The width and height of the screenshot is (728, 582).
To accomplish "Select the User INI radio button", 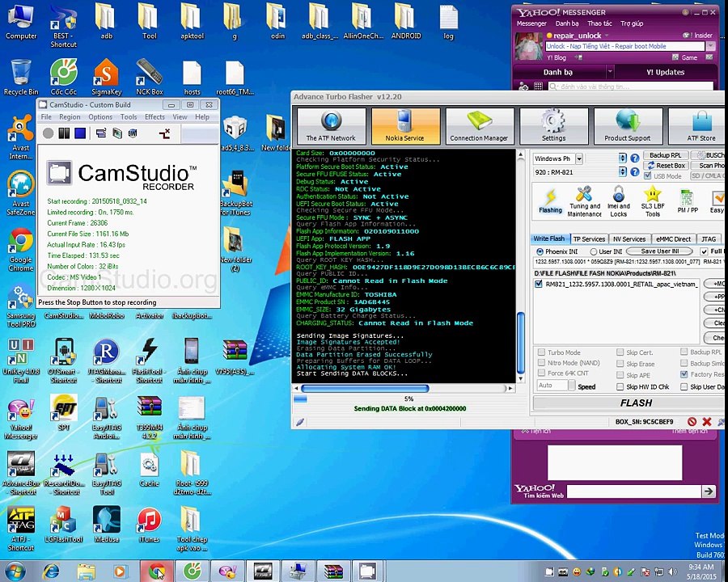I will point(594,251).
